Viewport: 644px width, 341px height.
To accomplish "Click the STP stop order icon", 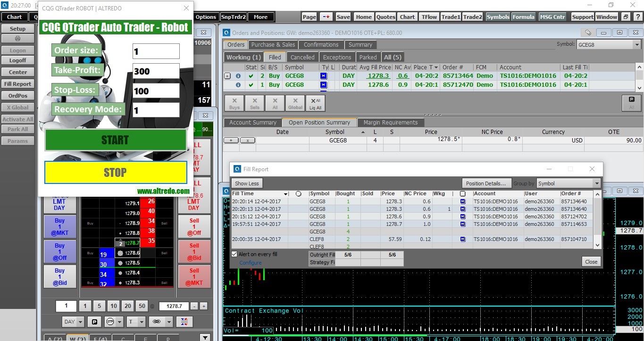I will (x=110, y=322).
